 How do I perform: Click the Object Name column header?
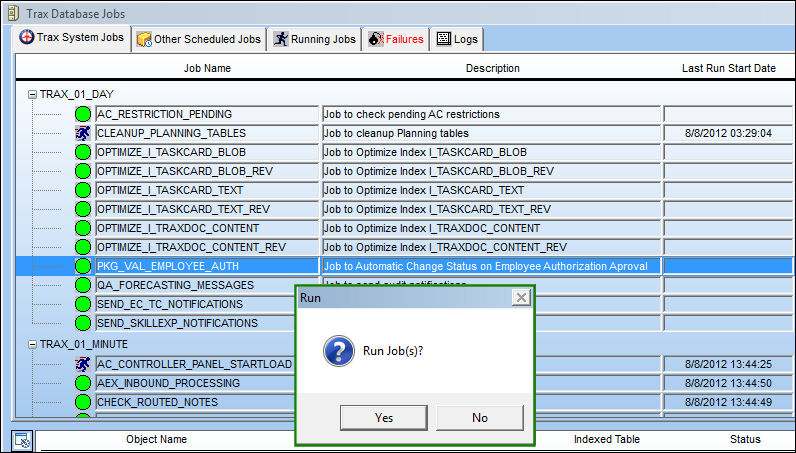click(156, 439)
